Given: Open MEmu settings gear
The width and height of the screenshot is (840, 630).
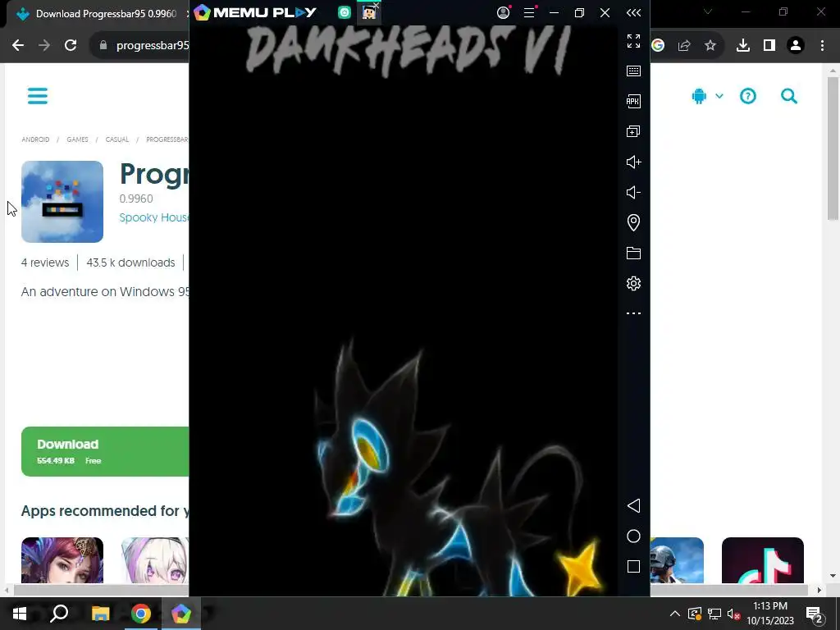Looking at the screenshot, I should click(x=633, y=283).
